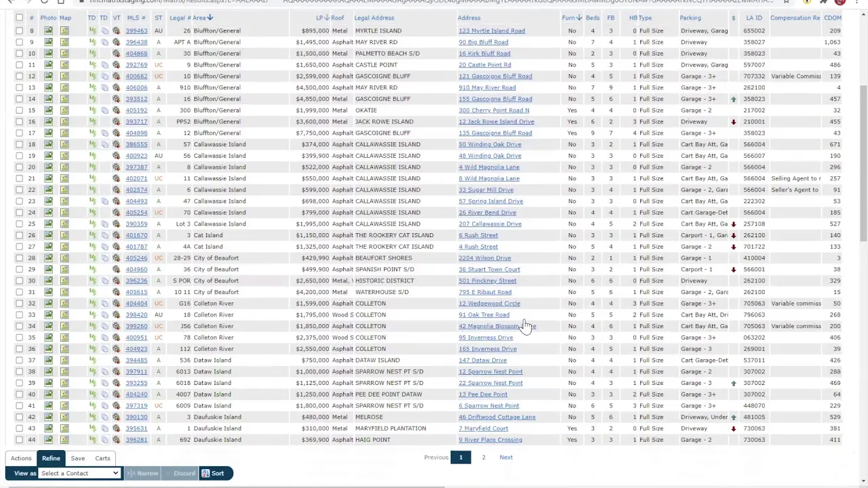Open tax data tree icon for MLS 402574

click(x=92, y=190)
